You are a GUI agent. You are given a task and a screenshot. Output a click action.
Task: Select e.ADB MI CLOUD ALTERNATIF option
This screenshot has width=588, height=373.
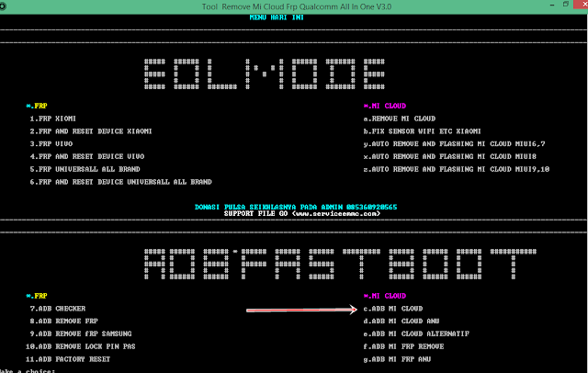416,333
